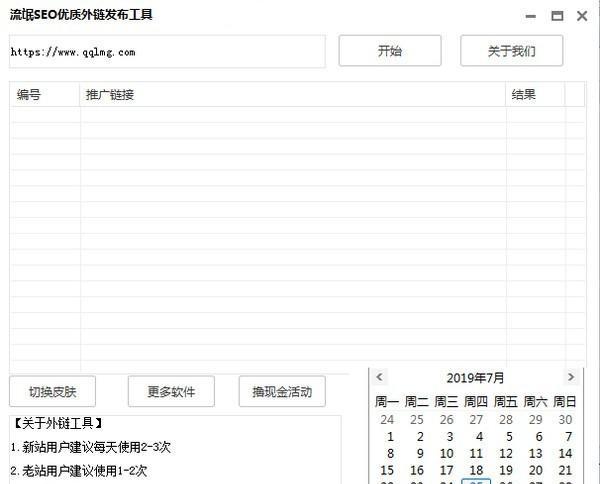The image size is (600, 484).
Task: Select July 11 in the calendar
Action: click(x=476, y=453)
